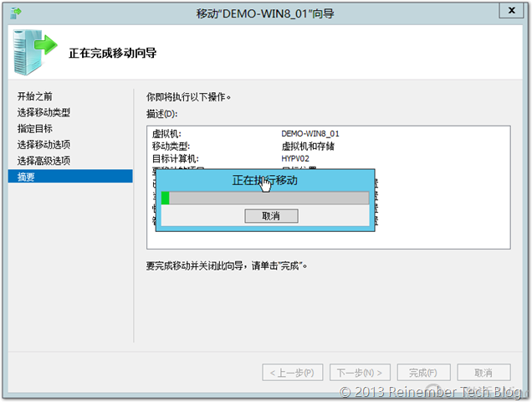Click the 描述(D): label

(x=161, y=114)
